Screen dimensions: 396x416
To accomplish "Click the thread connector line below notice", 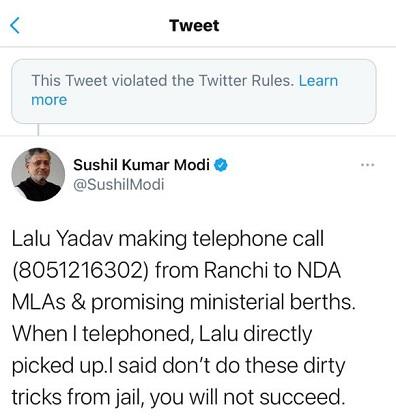I will [38, 130].
